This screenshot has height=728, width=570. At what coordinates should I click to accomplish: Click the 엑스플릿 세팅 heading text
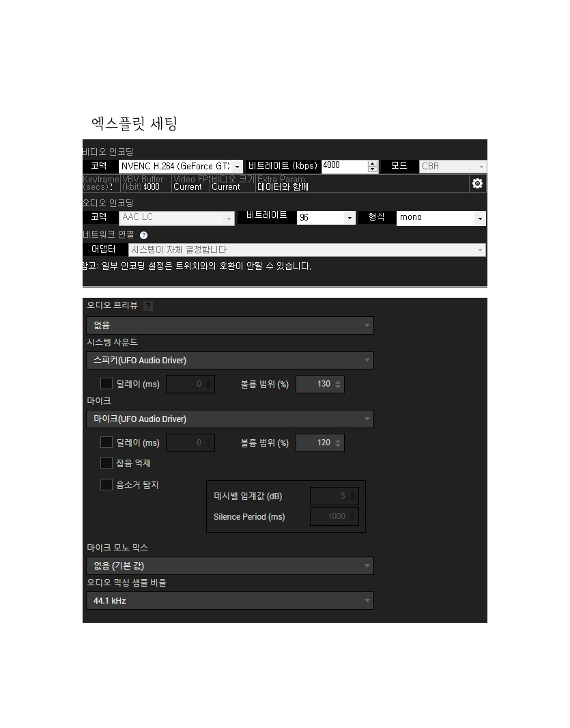point(134,124)
